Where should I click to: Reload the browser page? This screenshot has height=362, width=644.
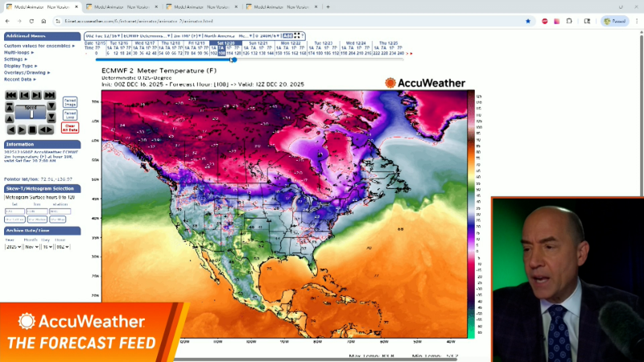(31, 21)
